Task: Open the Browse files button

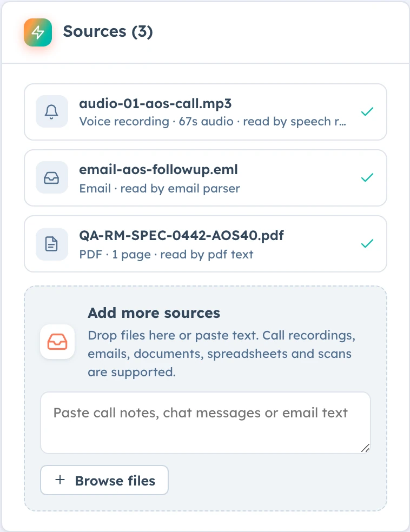Action: pyautogui.click(x=104, y=480)
